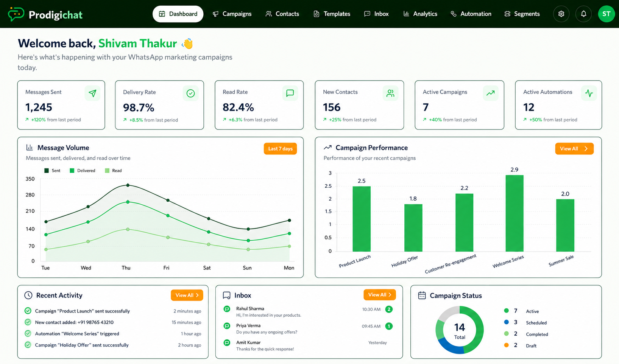Click Amit Kumar's chat avatar icon
Viewport: 619px width, 364px height.
coord(227,342)
